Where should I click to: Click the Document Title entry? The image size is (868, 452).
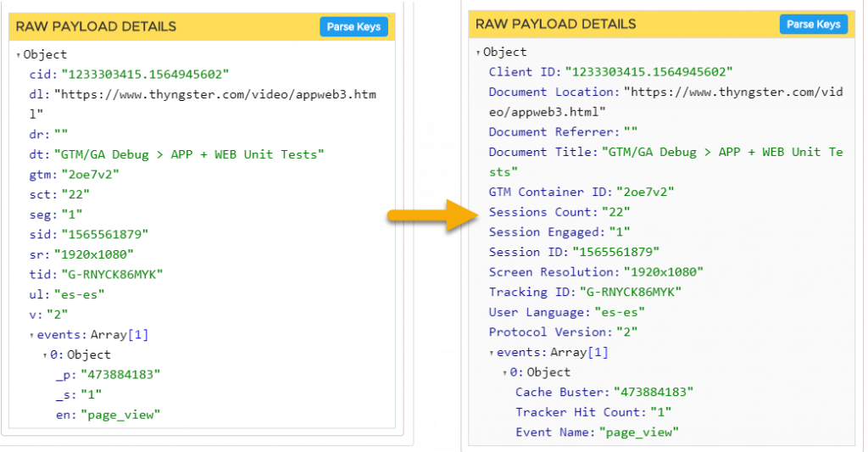point(666,162)
